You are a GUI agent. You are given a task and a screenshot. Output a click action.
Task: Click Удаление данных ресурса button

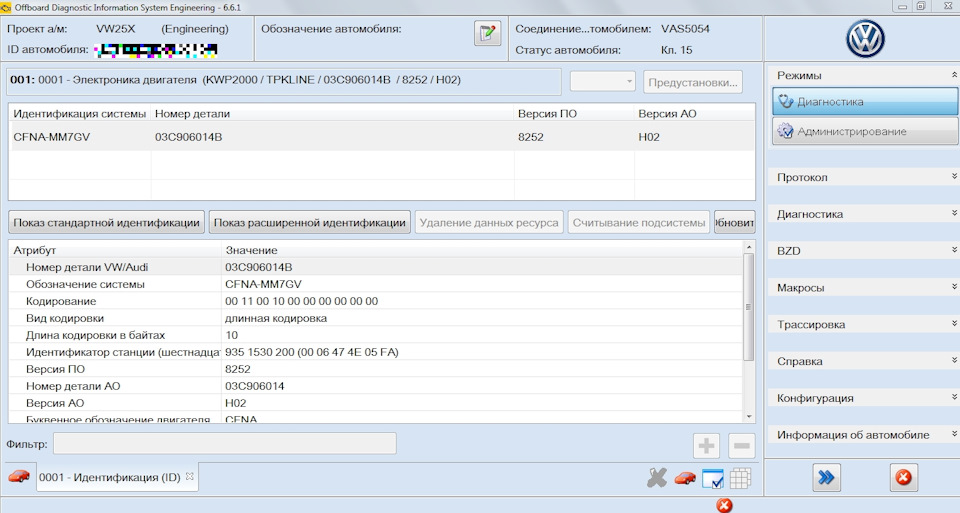[x=489, y=223]
